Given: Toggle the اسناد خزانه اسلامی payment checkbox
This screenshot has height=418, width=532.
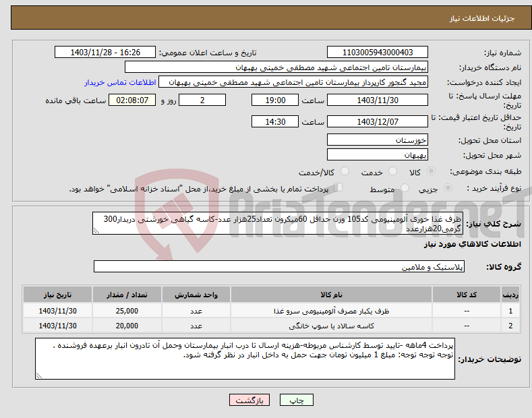Looking at the screenshot, I should [338, 187].
